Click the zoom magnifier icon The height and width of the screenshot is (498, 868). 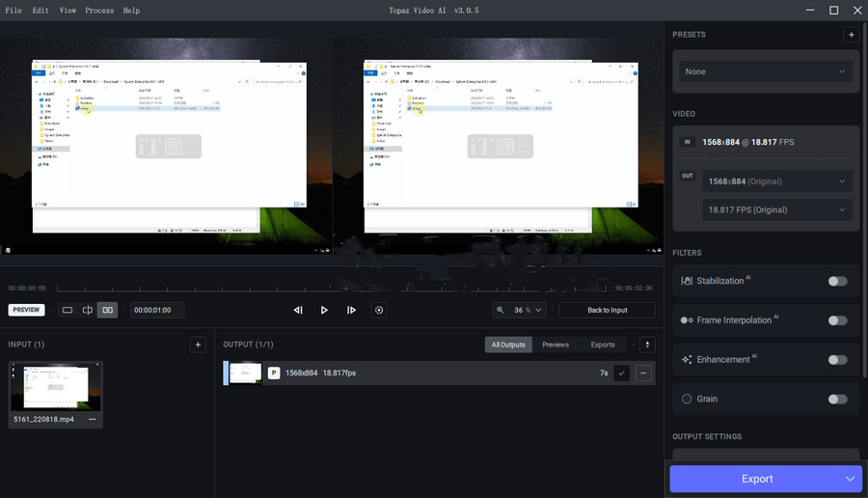[500, 310]
